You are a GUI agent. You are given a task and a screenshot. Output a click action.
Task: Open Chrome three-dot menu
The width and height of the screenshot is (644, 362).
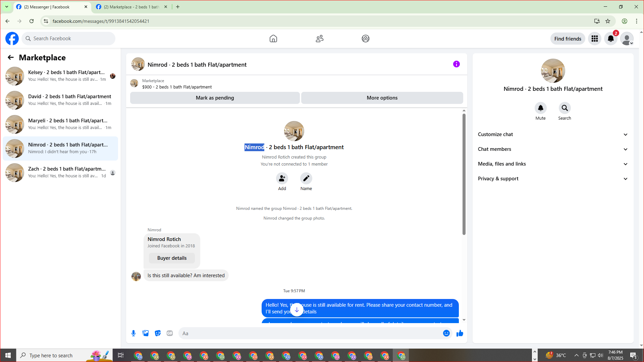coord(637,21)
